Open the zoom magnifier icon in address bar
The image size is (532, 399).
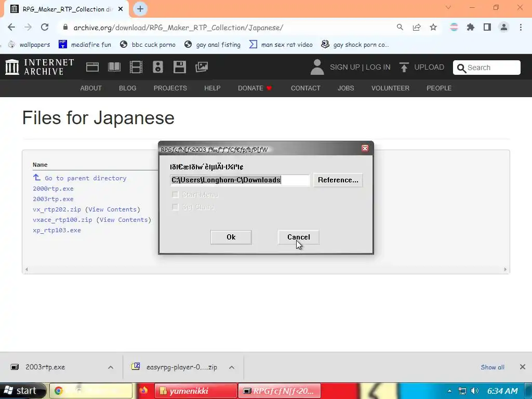point(400,27)
